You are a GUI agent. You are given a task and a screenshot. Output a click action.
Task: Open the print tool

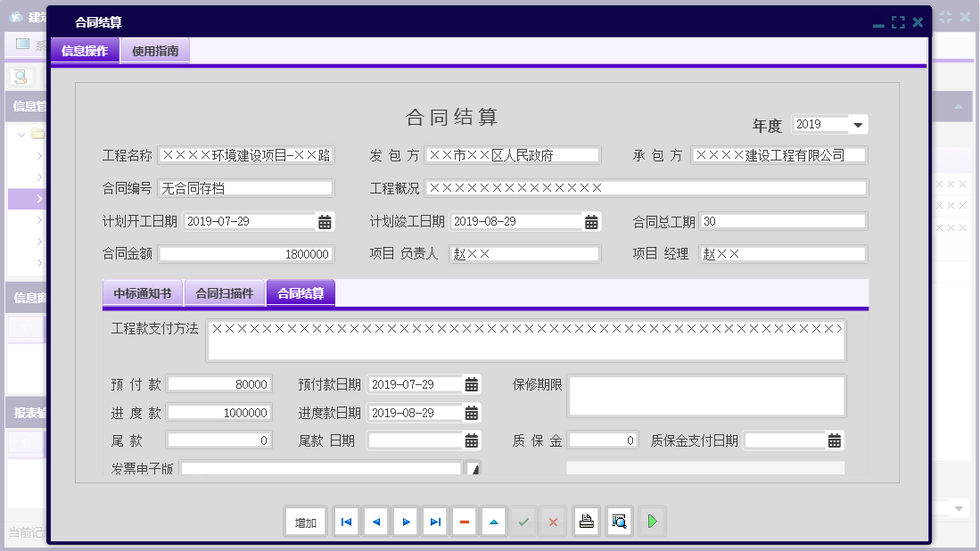586,522
